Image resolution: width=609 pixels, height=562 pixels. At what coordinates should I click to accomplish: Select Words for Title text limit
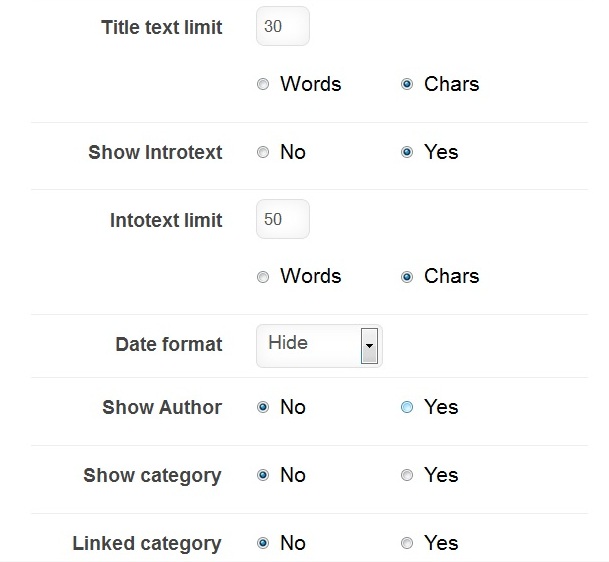(264, 85)
